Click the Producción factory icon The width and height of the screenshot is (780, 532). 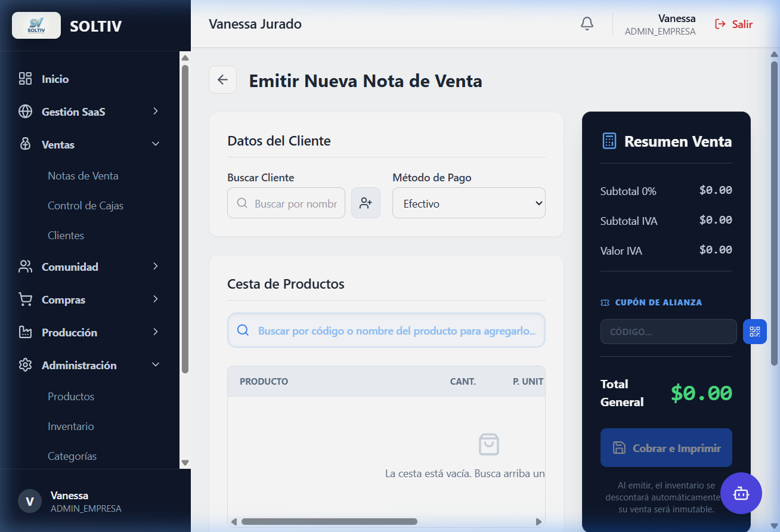coord(25,332)
